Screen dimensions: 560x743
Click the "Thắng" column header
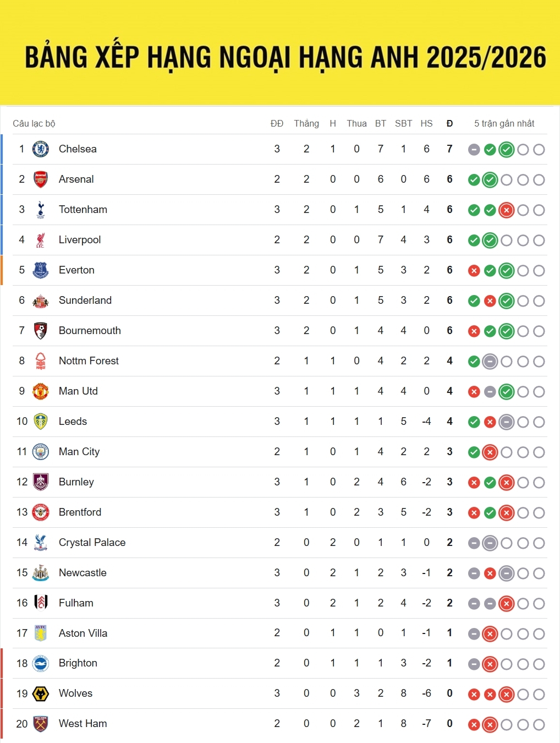306,123
